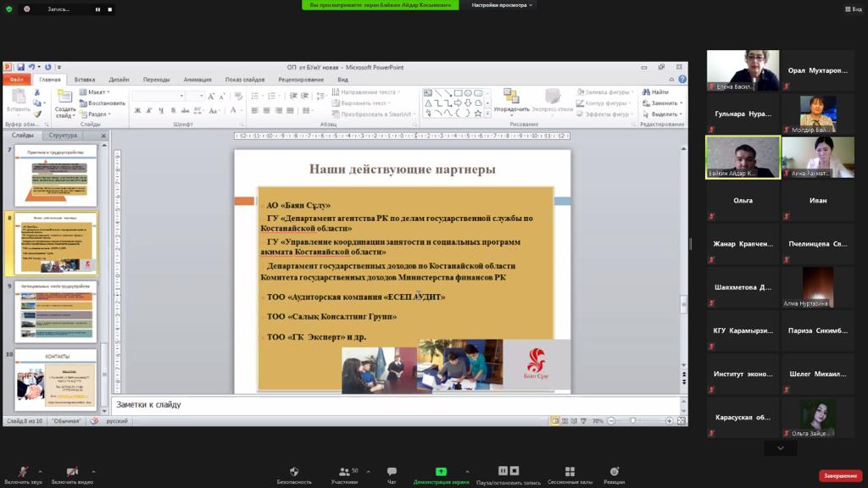This screenshot has height=488, width=868.
Task: Click participant video of Байкин Айдар
Action: (x=743, y=158)
